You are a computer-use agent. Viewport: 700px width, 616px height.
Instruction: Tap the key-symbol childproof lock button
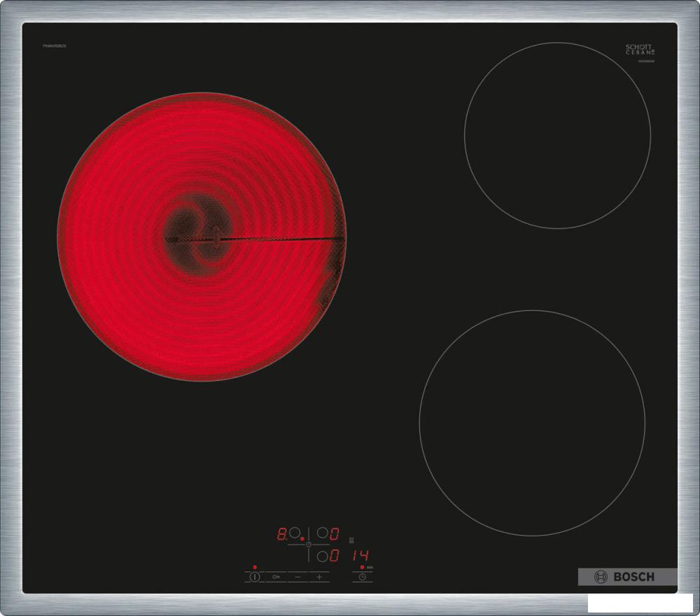[276, 577]
